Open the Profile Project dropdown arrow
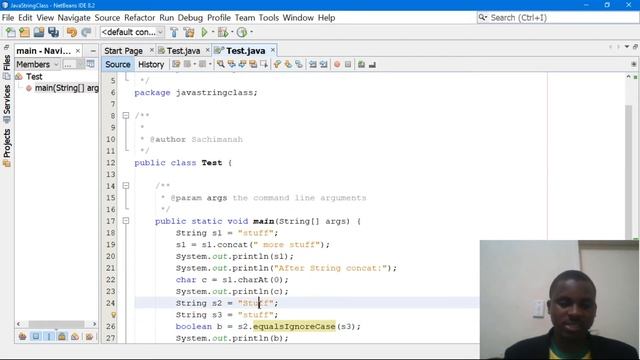640x360 pixels. pos(251,32)
